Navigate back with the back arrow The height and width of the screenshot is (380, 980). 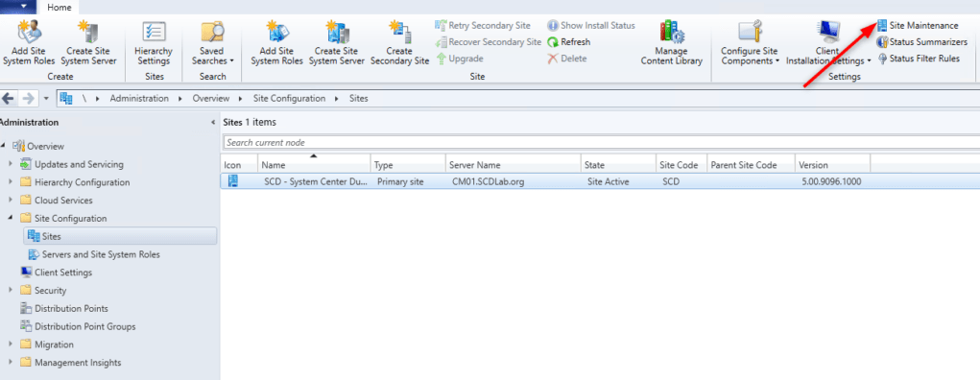(x=8, y=99)
